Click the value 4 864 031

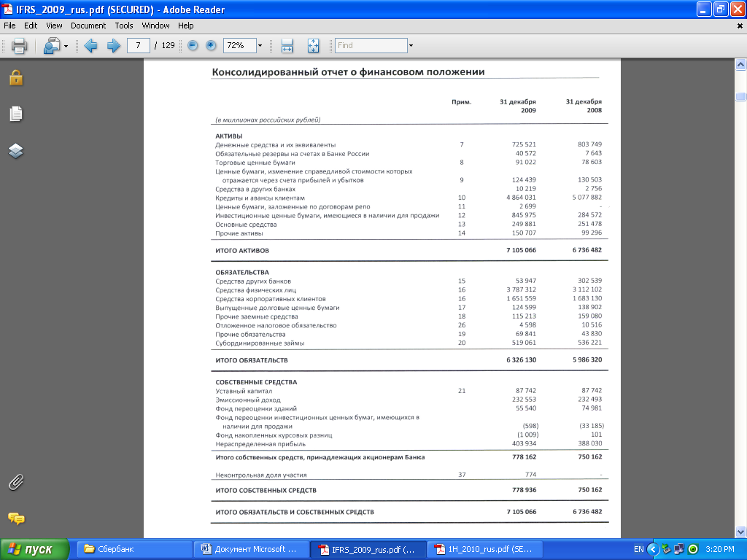pyautogui.click(x=521, y=197)
